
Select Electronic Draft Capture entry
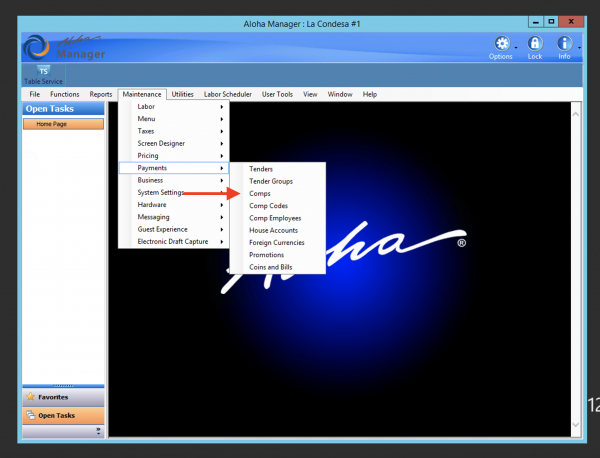174,241
